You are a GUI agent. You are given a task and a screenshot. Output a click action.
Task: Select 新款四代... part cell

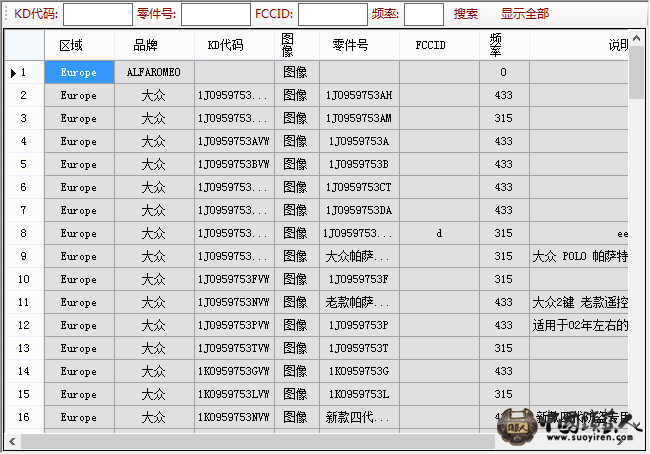[359, 418]
